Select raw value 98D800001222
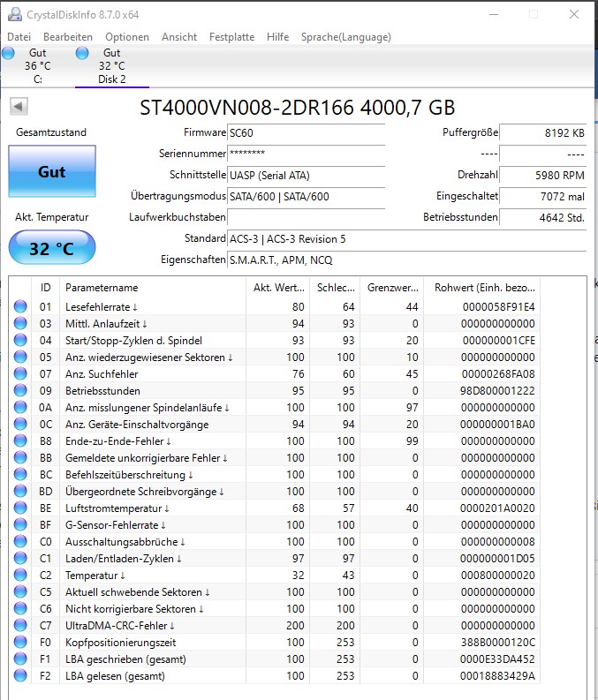 [497, 391]
